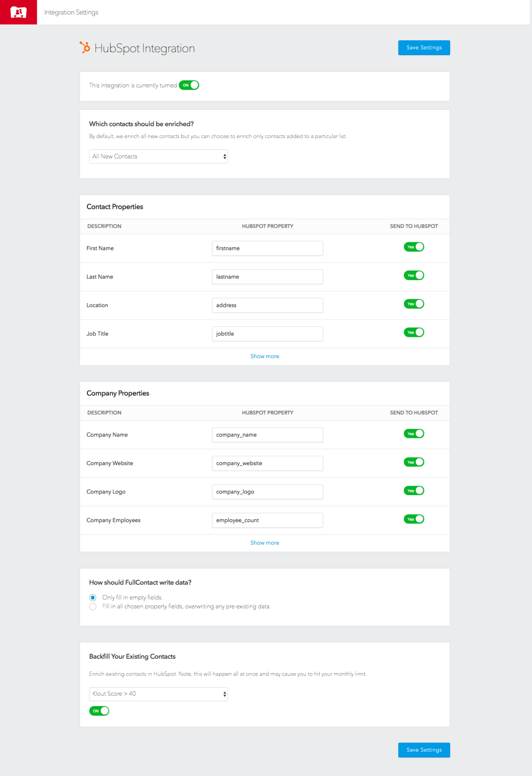
Task: Click the Company Website row label
Action: (110, 464)
